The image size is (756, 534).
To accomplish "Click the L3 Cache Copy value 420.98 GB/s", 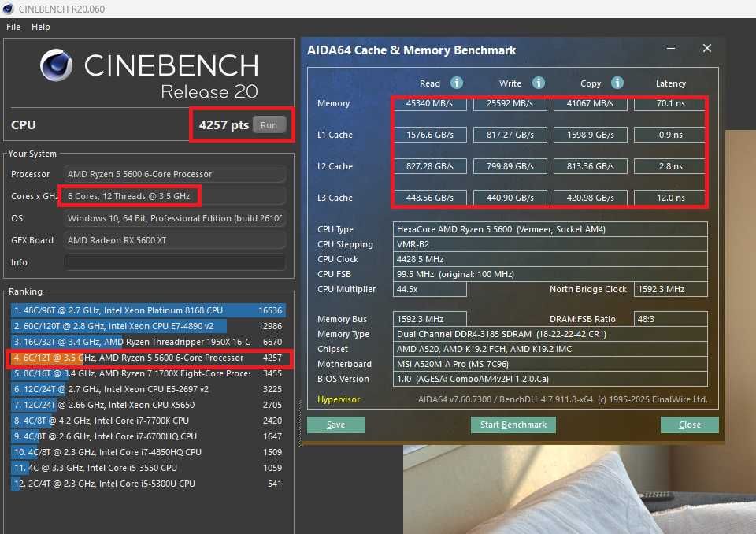I will point(590,198).
